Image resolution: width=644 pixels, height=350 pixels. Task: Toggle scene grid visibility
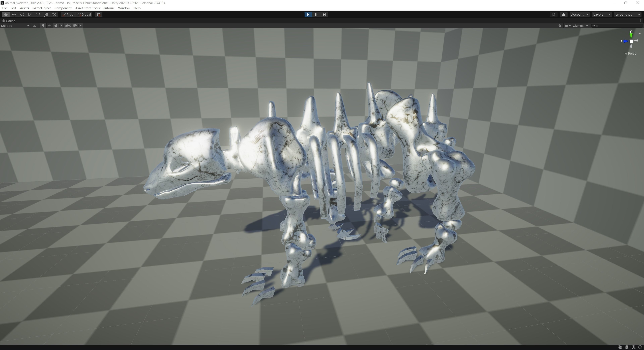point(75,25)
